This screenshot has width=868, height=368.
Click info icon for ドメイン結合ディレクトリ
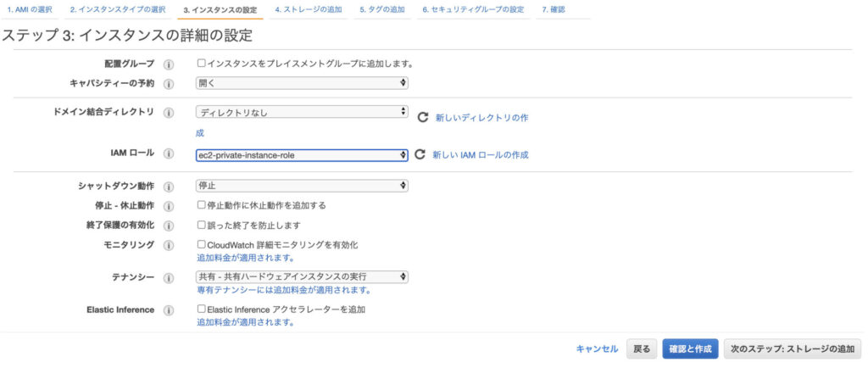169,113
